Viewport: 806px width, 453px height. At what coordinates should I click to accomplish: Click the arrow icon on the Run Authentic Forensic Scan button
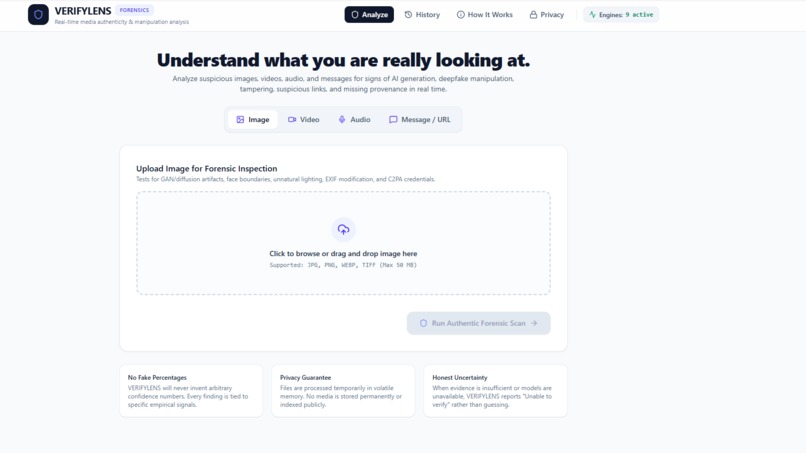coord(534,323)
